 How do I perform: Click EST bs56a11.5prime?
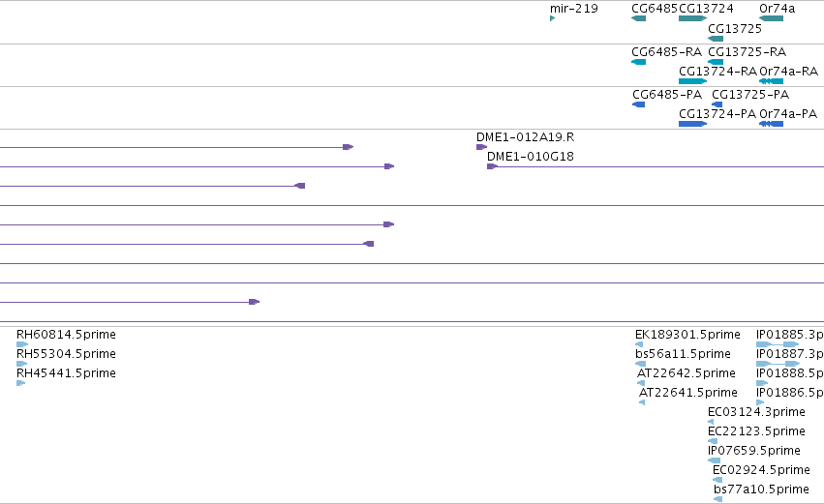pyautogui.click(x=684, y=354)
